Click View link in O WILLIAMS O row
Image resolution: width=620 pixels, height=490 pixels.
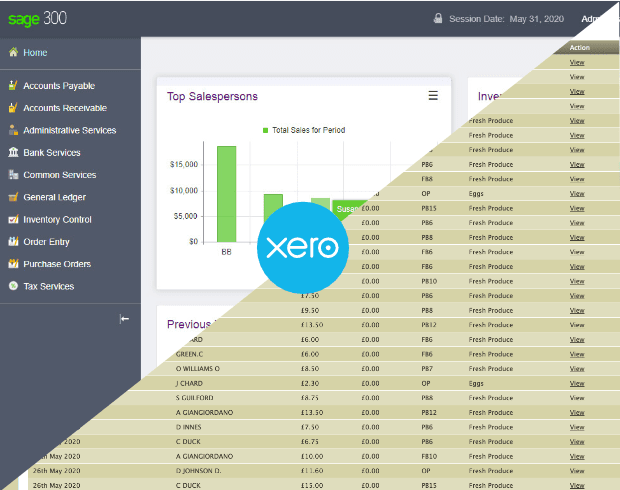(577, 369)
